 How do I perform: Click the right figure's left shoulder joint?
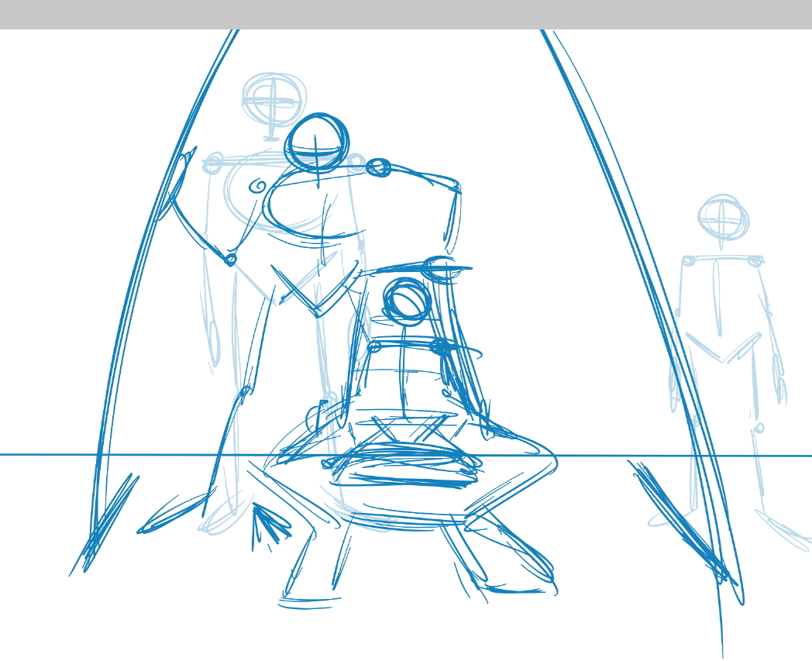686,261
